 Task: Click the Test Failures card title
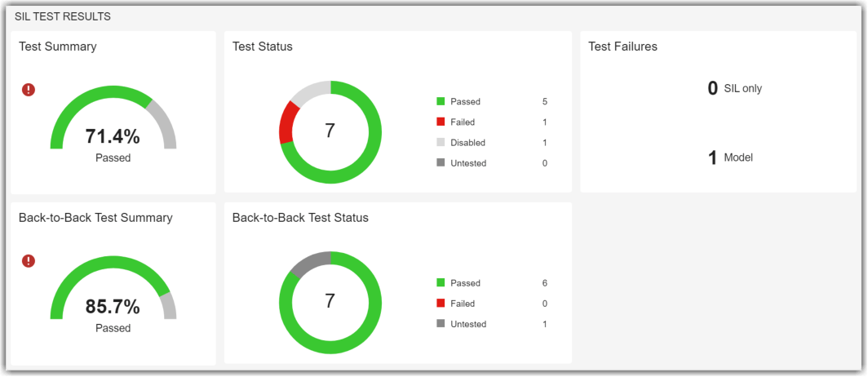pyautogui.click(x=622, y=47)
